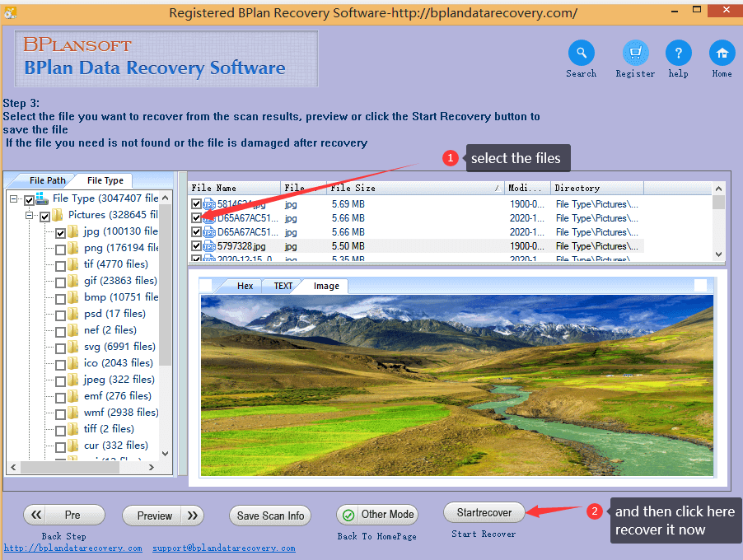
Task: Open the Hex preview tab
Action: [245, 286]
